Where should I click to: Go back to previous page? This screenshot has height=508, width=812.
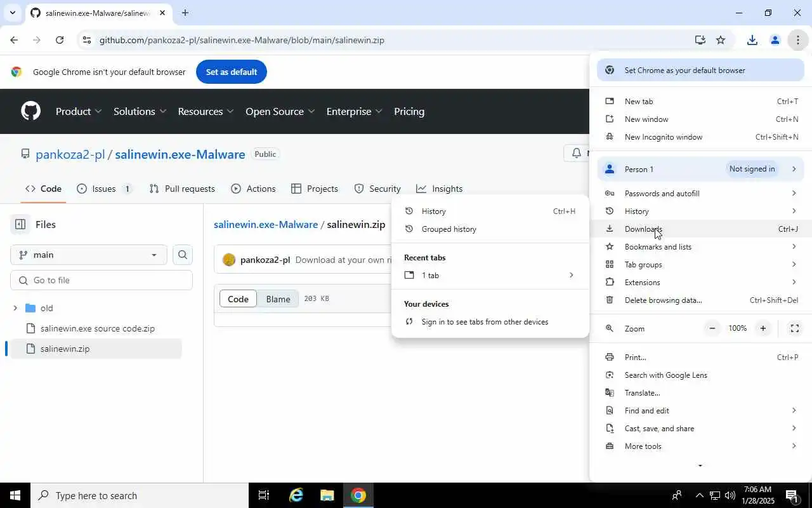14,40
